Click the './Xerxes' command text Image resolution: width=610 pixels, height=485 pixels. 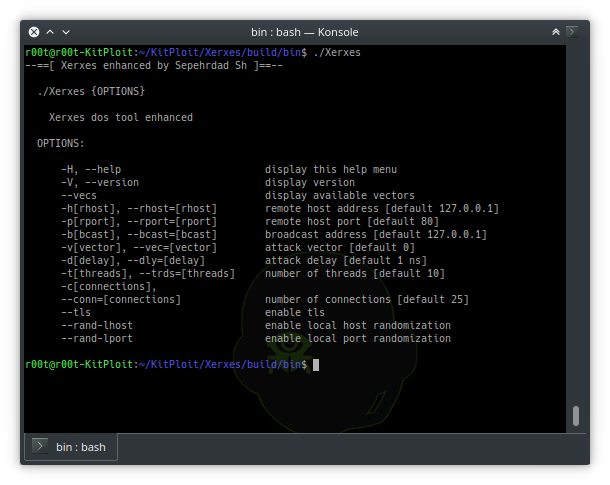coord(337,53)
